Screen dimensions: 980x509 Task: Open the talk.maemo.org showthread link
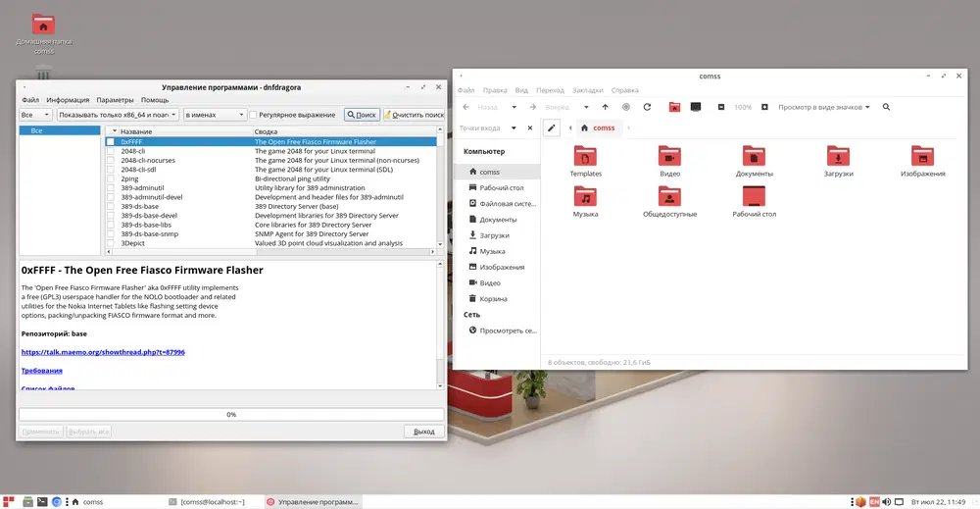point(103,352)
